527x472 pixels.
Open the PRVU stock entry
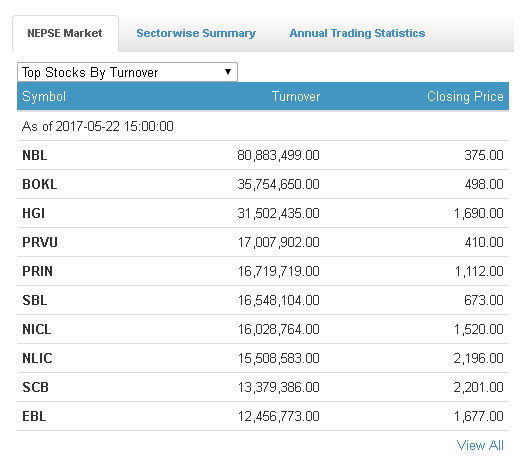40,242
